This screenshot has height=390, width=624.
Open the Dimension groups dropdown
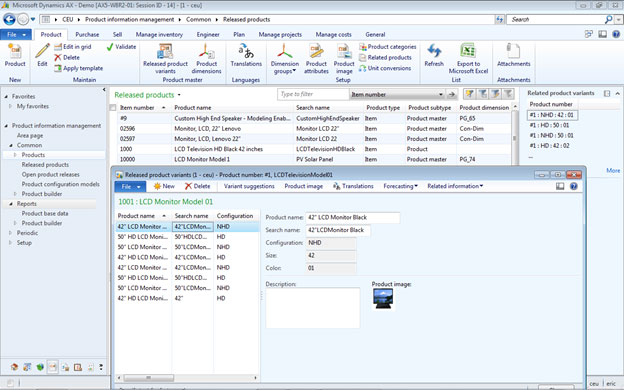click(285, 59)
